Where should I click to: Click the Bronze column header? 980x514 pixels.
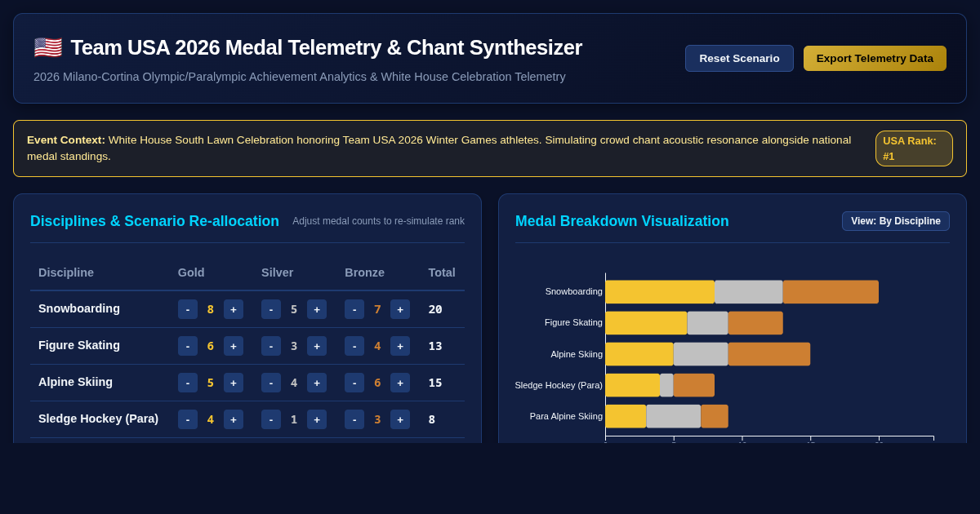364,273
